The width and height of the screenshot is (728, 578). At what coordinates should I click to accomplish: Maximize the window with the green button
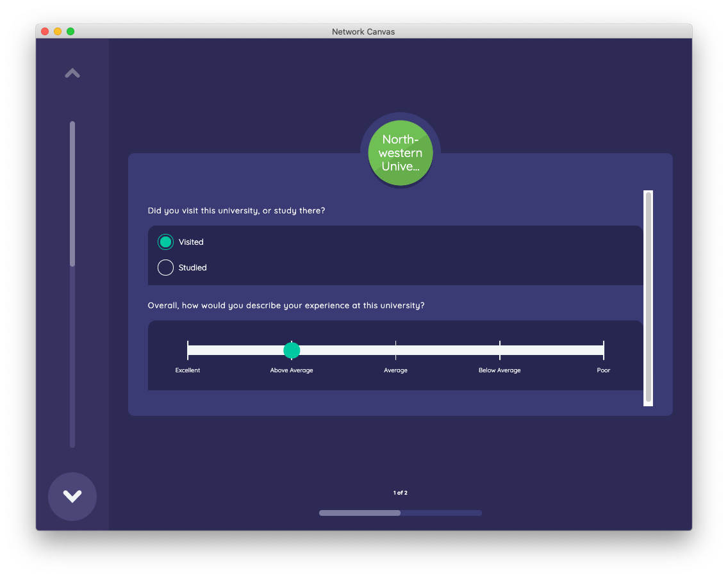pyautogui.click(x=70, y=31)
